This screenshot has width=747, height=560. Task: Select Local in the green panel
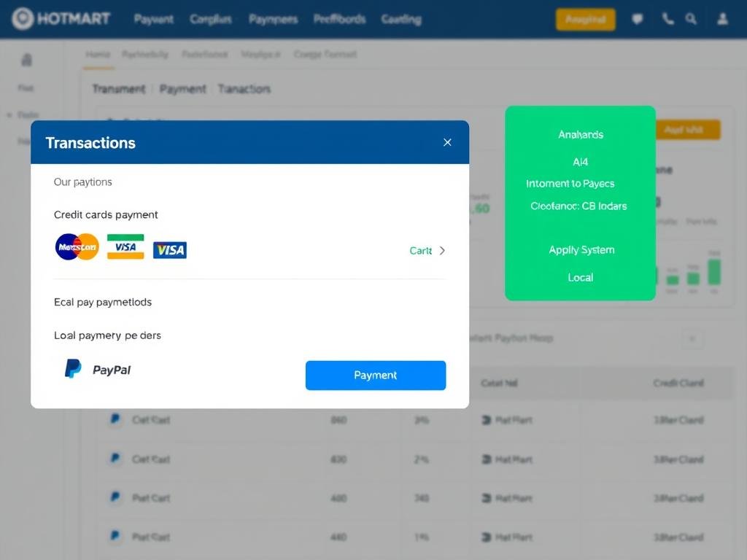(x=580, y=277)
